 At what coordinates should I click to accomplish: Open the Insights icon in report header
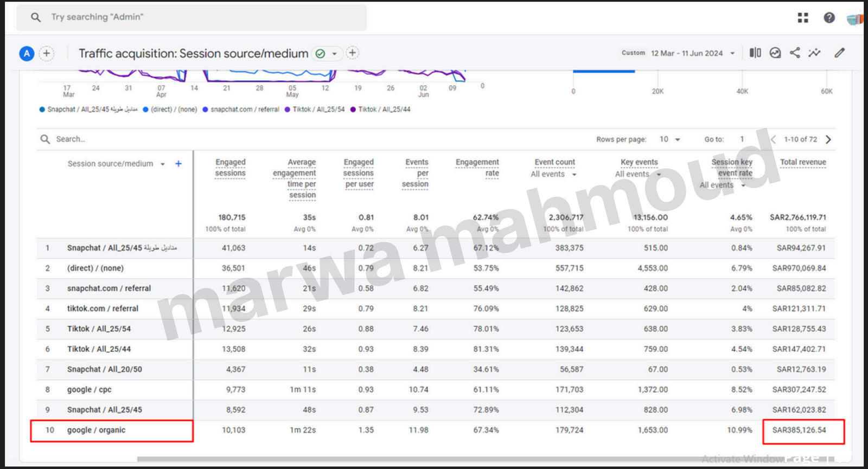coord(775,53)
